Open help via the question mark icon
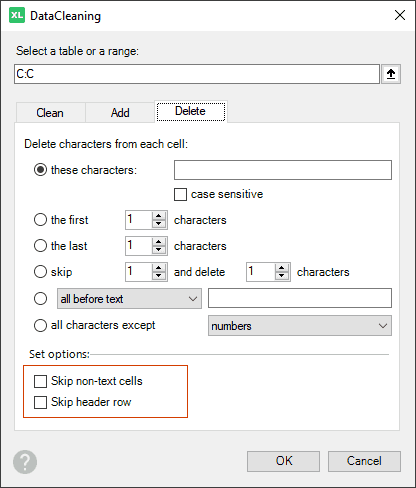The height and width of the screenshot is (488, 416). tap(25, 462)
